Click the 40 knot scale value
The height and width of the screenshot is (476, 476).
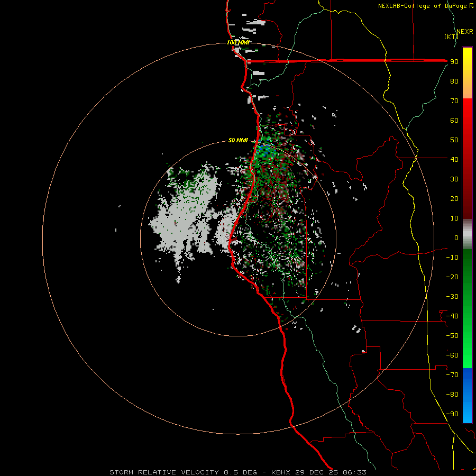[454, 159]
